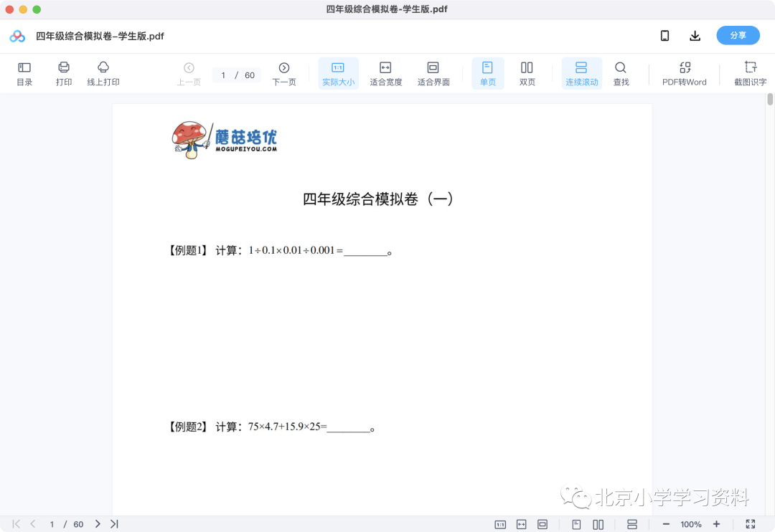
Task: Select 实际大小 actual size view
Action: [x=338, y=73]
